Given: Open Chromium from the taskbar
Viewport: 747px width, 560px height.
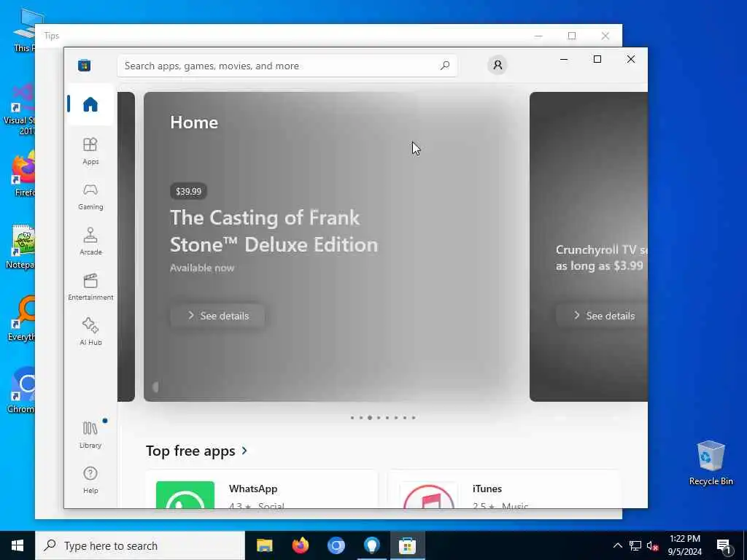Looking at the screenshot, I should 336,545.
